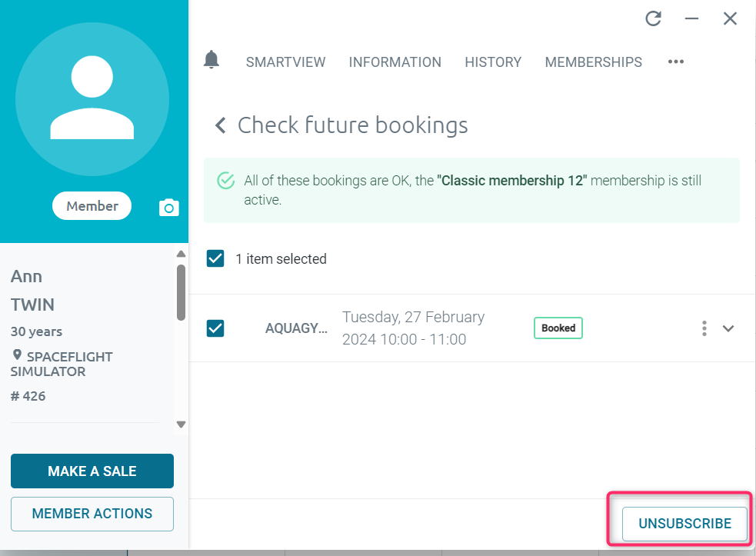Open the MEMBER ACTIONS menu button
This screenshot has width=756, height=556.
pyautogui.click(x=92, y=514)
